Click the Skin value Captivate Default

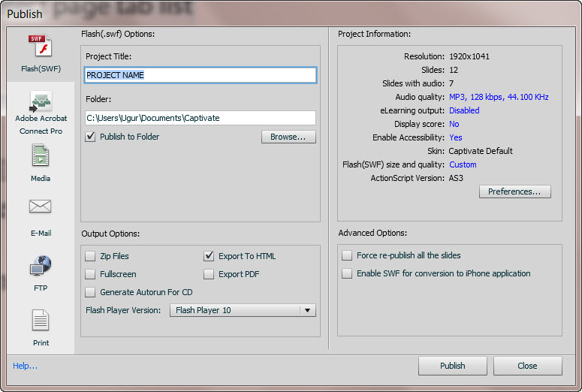481,151
